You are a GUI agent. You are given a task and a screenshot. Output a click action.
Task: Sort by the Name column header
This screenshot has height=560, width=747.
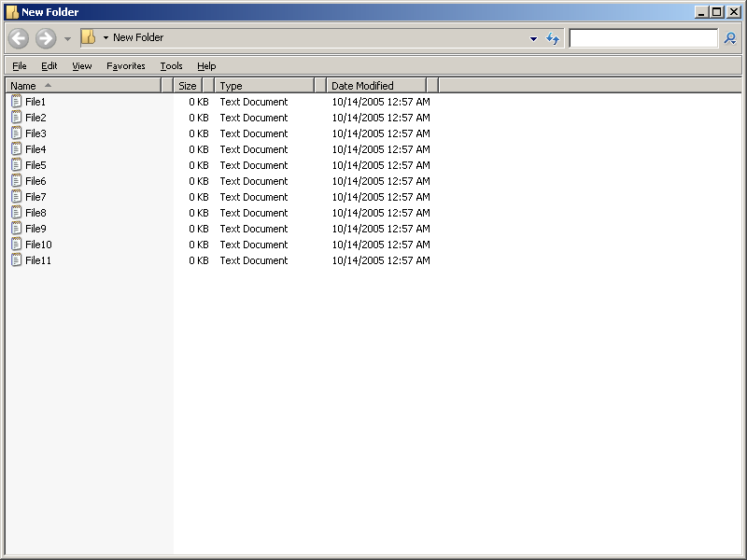click(83, 86)
